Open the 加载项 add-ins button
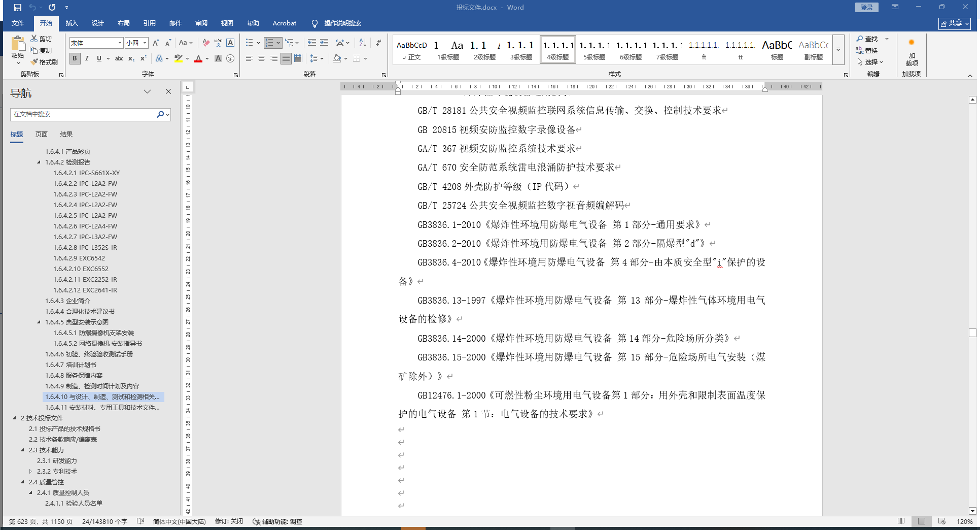 [x=912, y=53]
